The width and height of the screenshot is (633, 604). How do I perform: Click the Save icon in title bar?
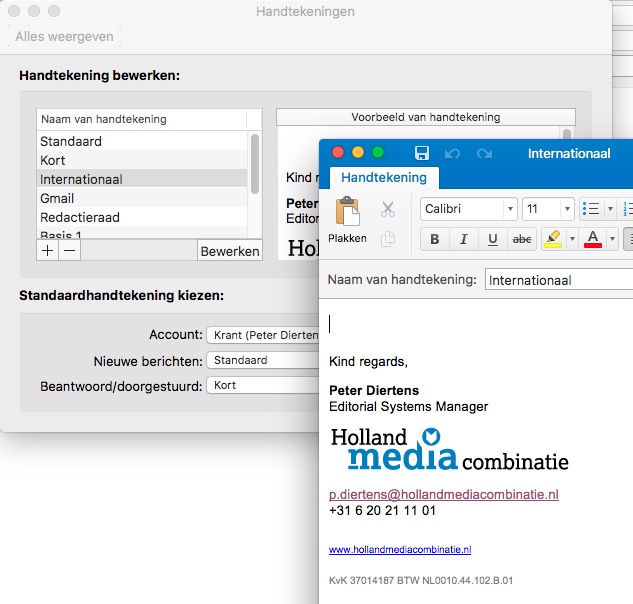point(421,154)
